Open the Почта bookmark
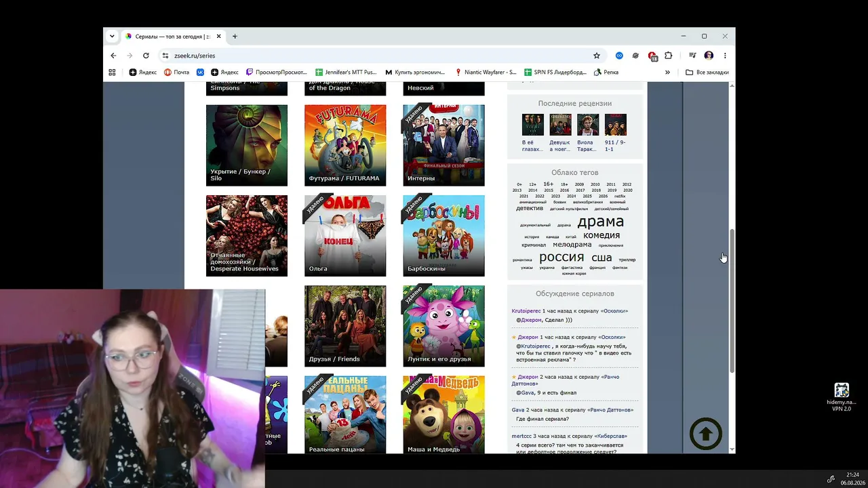 tap(176, 72)
